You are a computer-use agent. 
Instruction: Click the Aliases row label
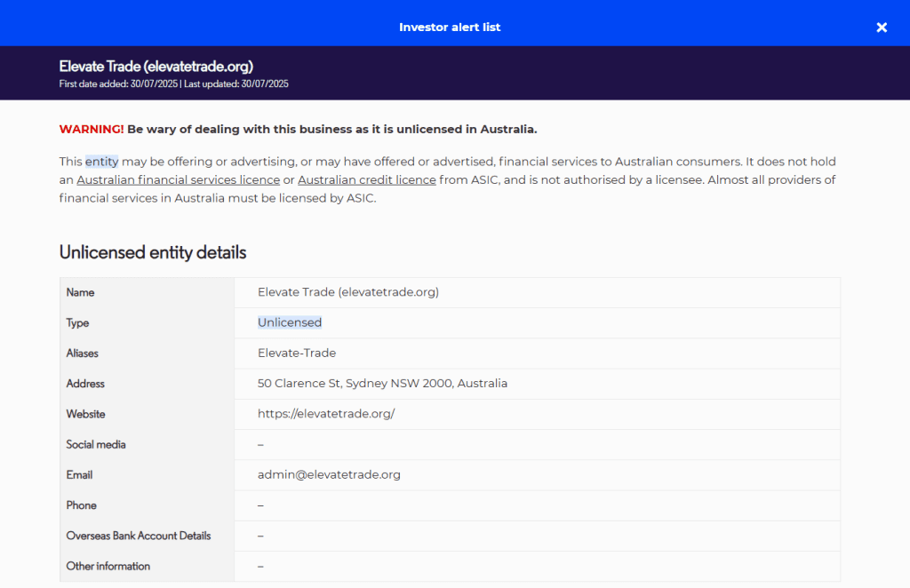click(x=82, y=354)
